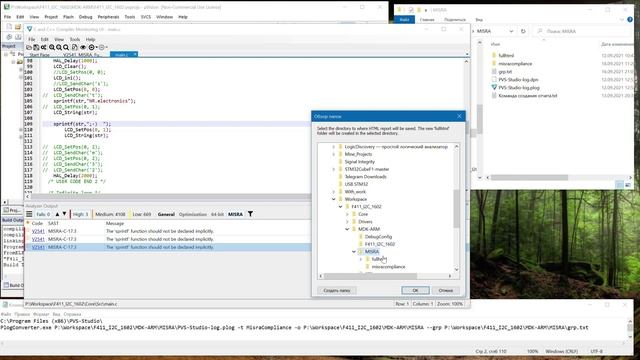Toggle the Optimization diagnostics group
This screenshot has width=640, height=360.
tap(193, 214)
